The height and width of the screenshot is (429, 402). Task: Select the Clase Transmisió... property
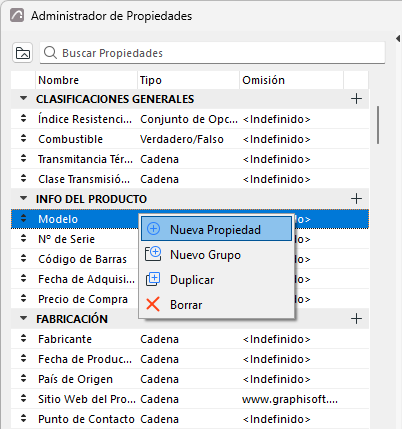pyautogui.click(x=84, y=179)
